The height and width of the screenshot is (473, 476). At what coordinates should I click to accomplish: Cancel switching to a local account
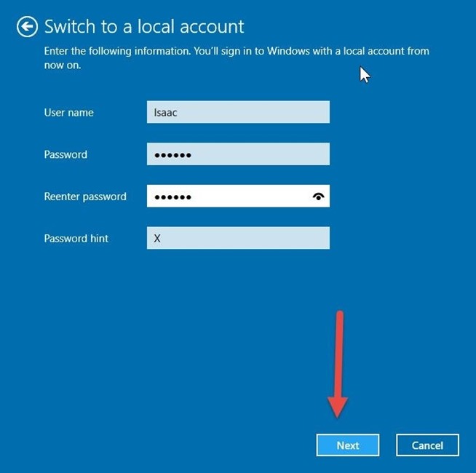[427, 445]
